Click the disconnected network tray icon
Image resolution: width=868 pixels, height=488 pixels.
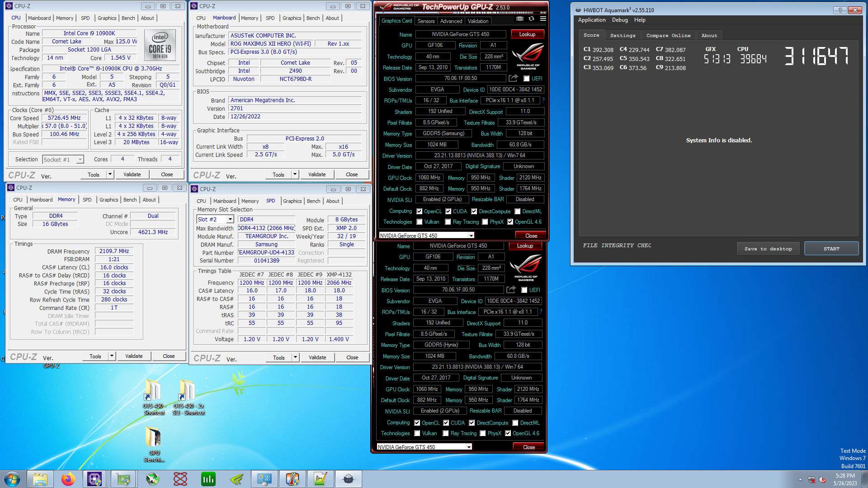coord(811,479)
